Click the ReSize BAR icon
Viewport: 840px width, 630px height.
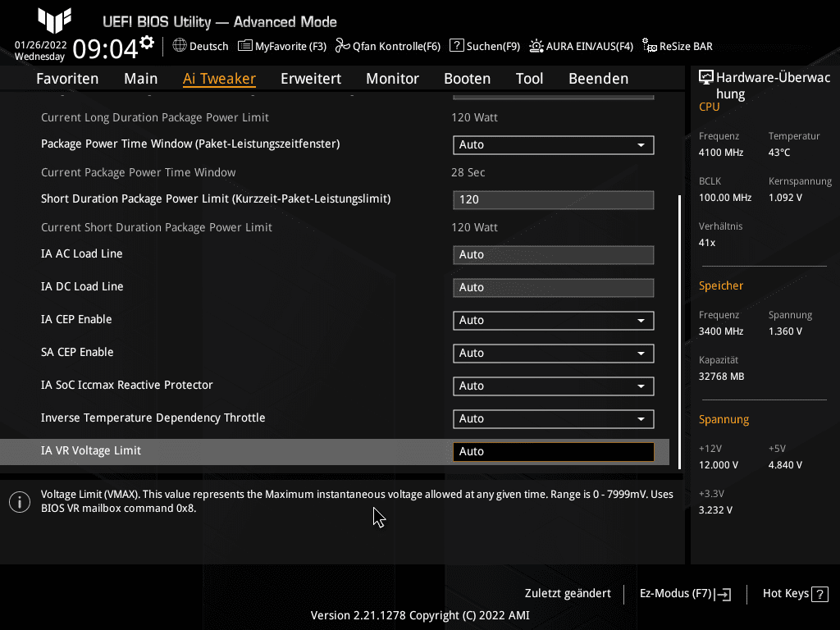(650, 46)
